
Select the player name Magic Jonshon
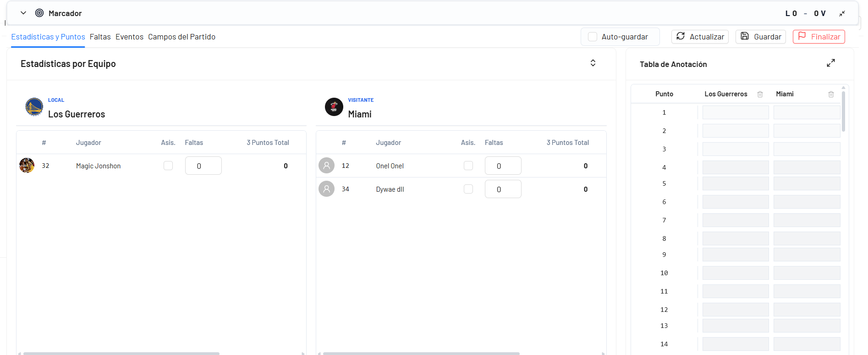pyautogui.click(x=99, y=166)
